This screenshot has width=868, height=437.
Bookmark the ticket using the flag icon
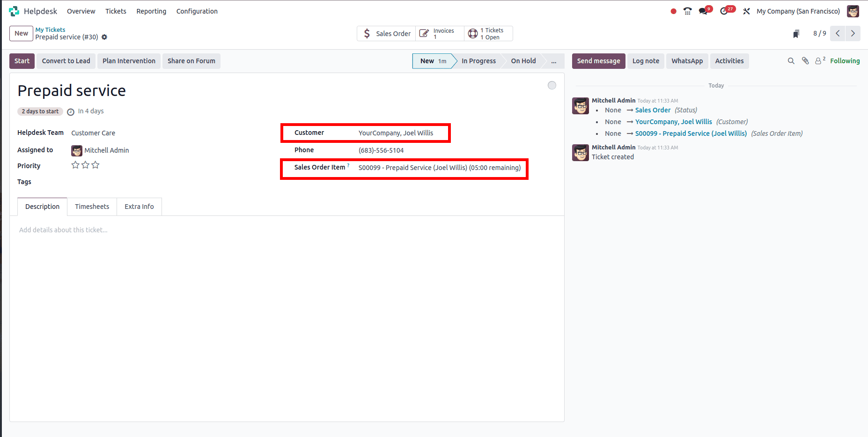click(x=796, y=33)
